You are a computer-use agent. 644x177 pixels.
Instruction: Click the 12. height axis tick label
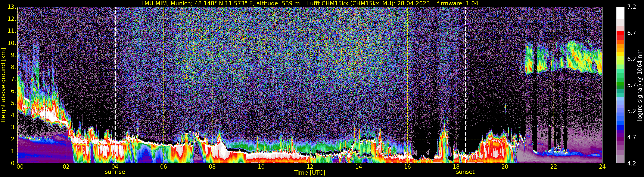pyautogui.click(x=12, y=19)
